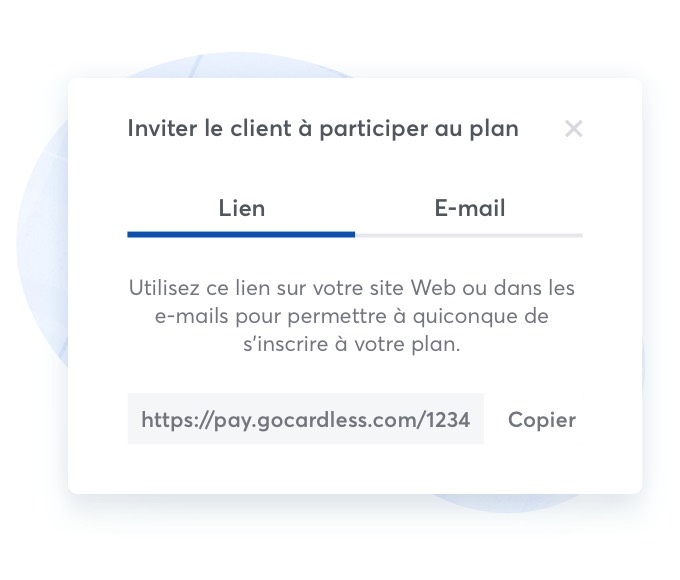
Task: Select the Lien tab
Action: click(242, 209)
